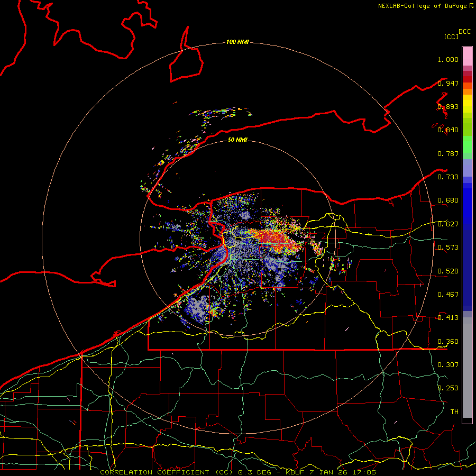Click the gray low-correlation patch southwest of radar
Image resolution: width=476 pixels, height=476 pixels.
tap(197, 307)
